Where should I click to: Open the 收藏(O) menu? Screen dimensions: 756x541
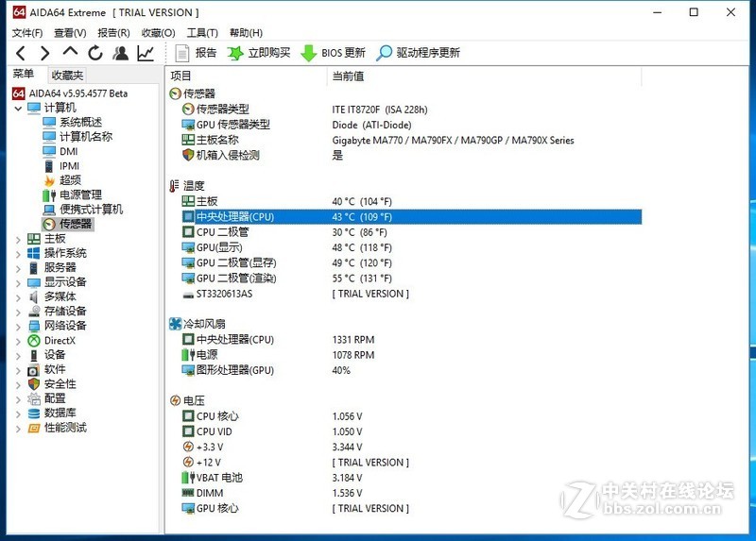(158, 33)
